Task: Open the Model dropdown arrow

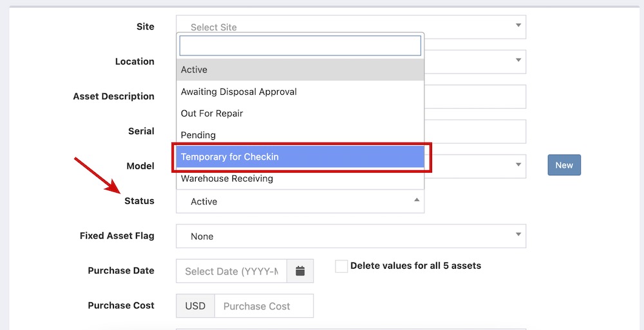Action: click(x=518, y=165)
